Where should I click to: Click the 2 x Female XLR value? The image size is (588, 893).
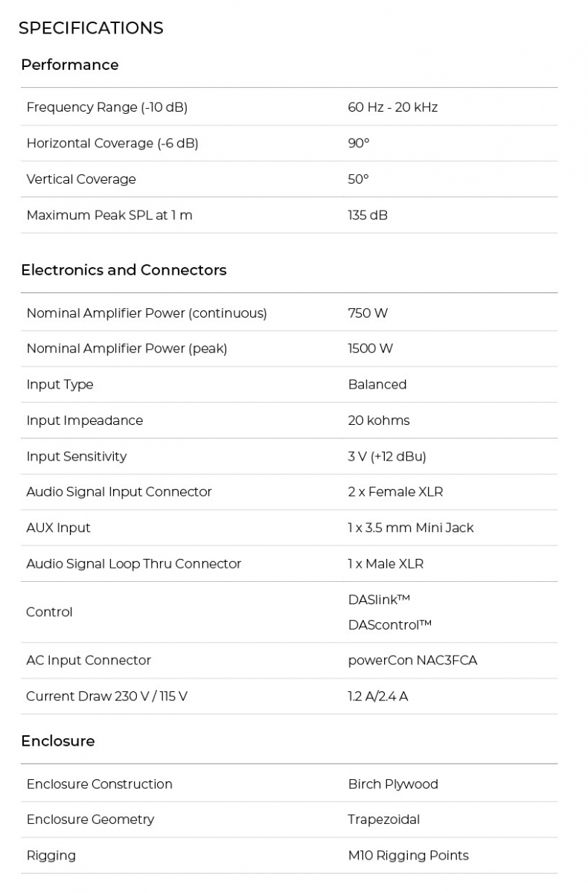(x=395, y=492)
